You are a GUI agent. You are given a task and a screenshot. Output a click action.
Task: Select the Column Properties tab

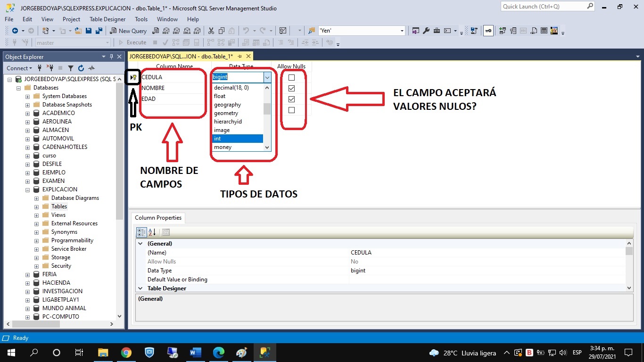tap(158, 218)
